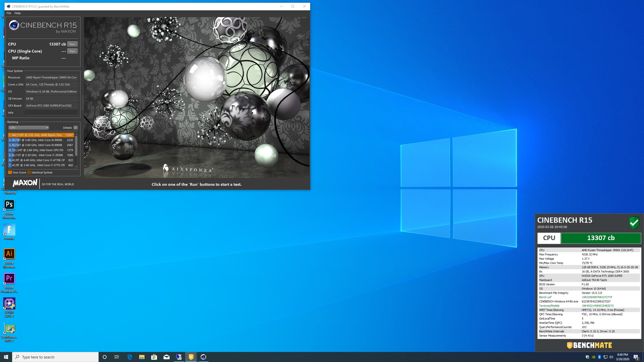Open the CPUID CPU-Z desktop shortcut
The height and width of the screenshot is (362, 644).
click(9, 308)
